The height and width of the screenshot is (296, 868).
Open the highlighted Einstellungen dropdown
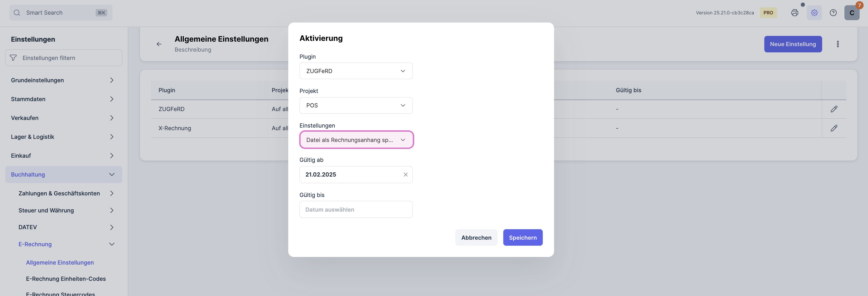(x=356, y=140)
